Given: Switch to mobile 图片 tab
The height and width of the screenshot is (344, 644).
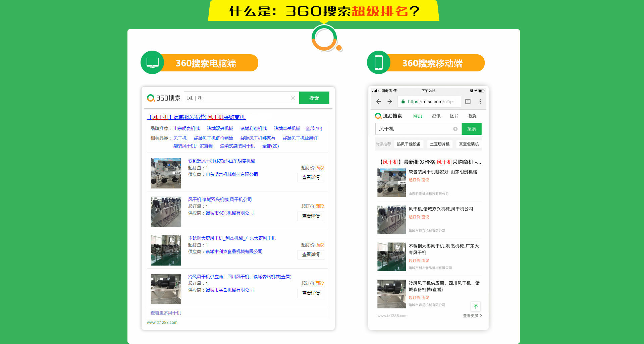Looking at the screenshot, I should point(454,116).
